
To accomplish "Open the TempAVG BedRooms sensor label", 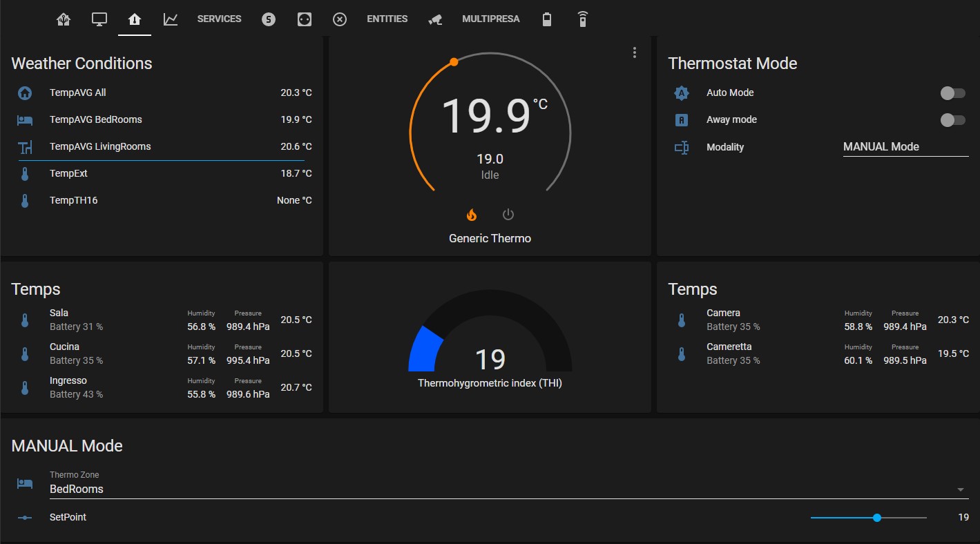I will pos(96,119).
